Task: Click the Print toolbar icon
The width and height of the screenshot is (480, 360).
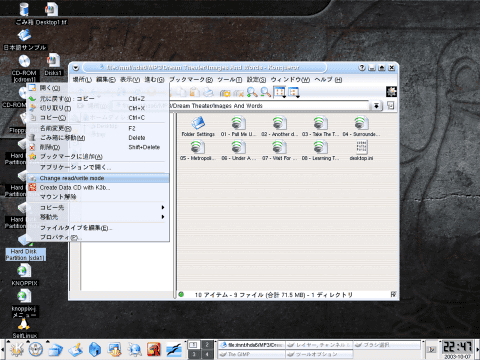Action: click(208, 92)
